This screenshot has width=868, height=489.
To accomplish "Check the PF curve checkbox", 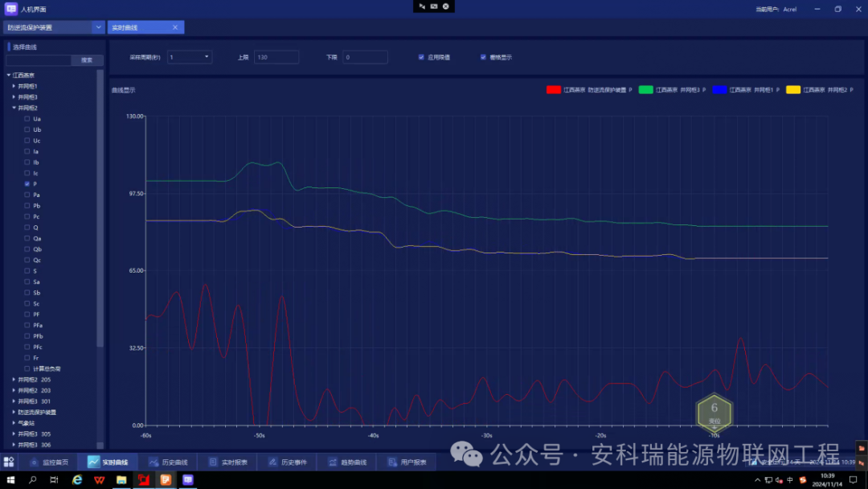I will coord(27,314).
